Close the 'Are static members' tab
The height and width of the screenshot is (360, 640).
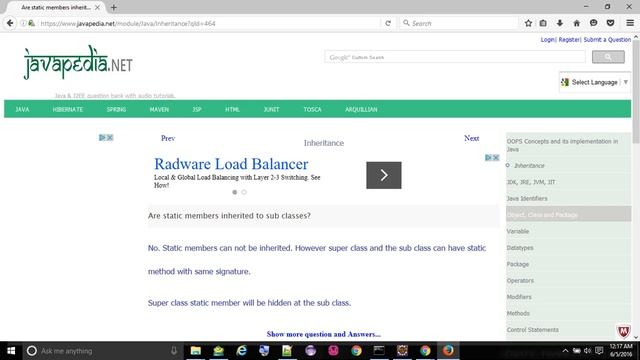(x=97, y=7)
